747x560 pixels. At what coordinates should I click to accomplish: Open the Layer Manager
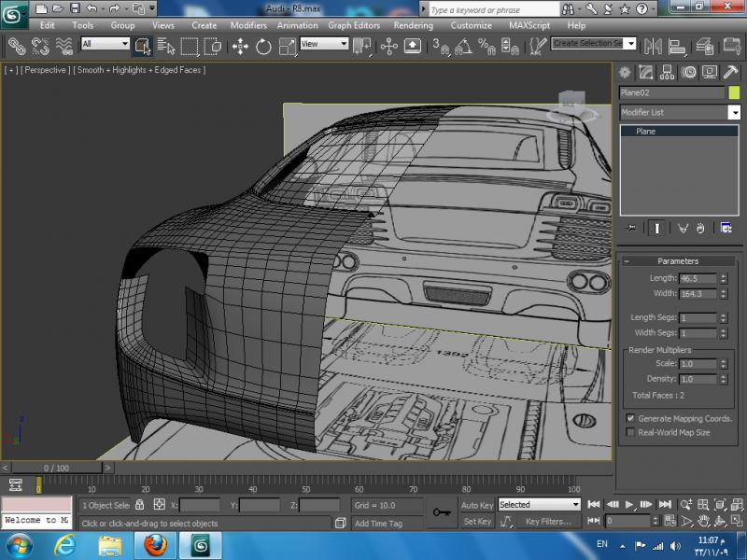click(x=704, y=46)
